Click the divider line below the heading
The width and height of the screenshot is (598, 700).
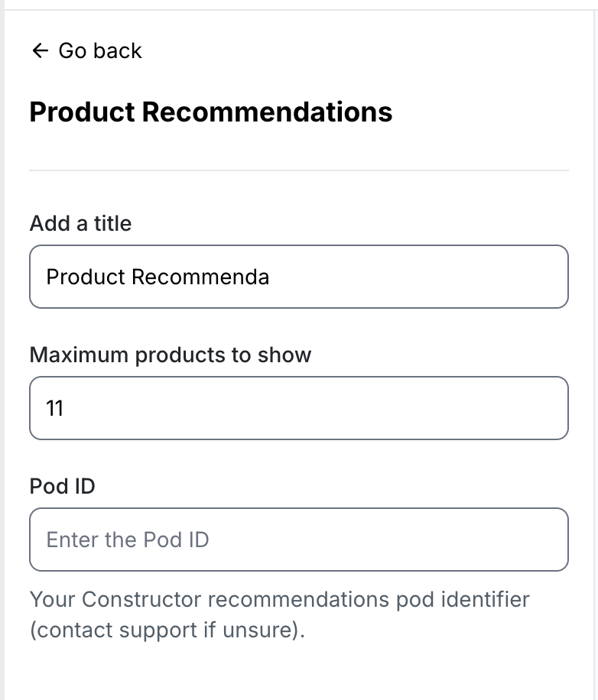[x=298, y=170]
